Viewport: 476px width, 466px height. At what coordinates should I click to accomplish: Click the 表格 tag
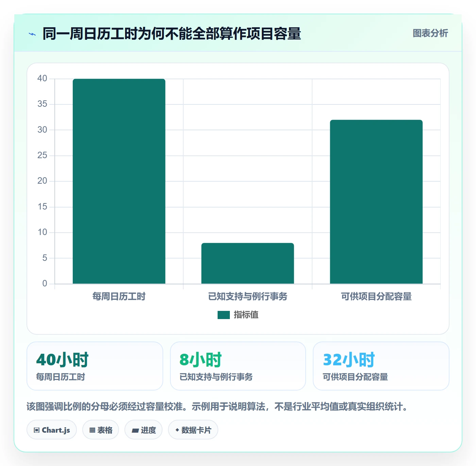click(x=101, y=430)
